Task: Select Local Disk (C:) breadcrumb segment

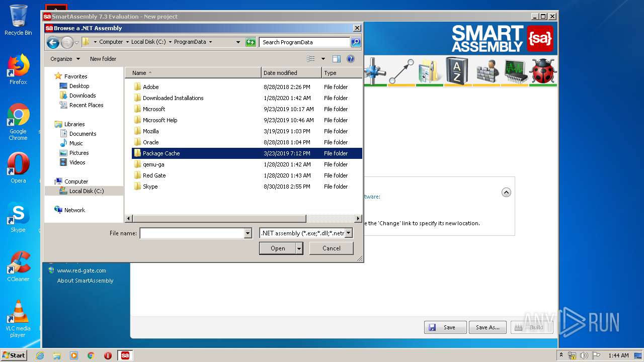Action: coord(148,42)
